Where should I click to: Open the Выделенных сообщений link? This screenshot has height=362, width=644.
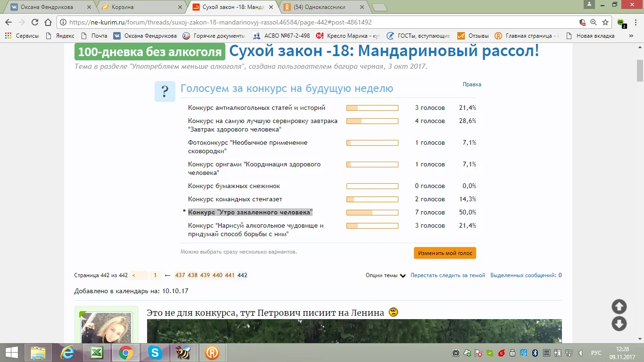click(x=526, y=275)
